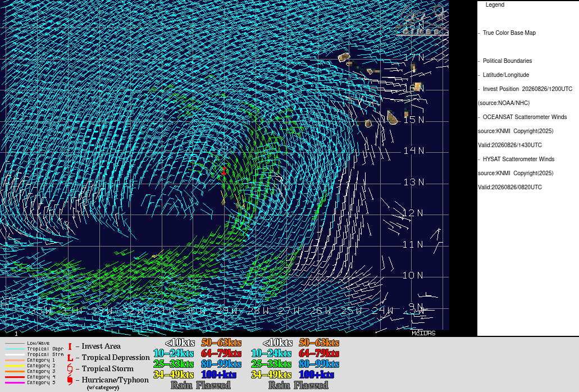This screenshot has height=392, width=579.
Task: Select the Category 4 red line swatch
Action: (15, 377)
